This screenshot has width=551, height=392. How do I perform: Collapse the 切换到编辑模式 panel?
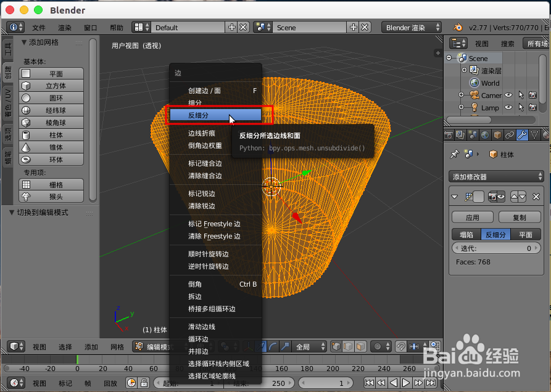pyautogui.click(x=12, y=212)
